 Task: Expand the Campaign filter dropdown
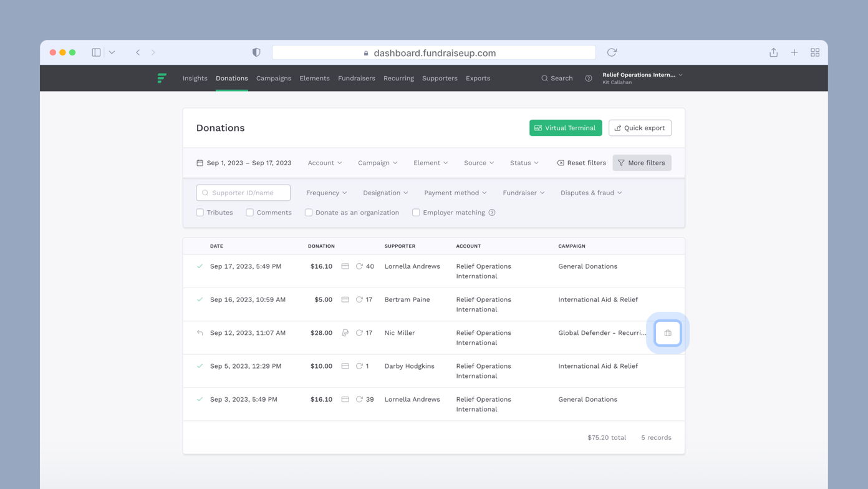click(377, 163)
